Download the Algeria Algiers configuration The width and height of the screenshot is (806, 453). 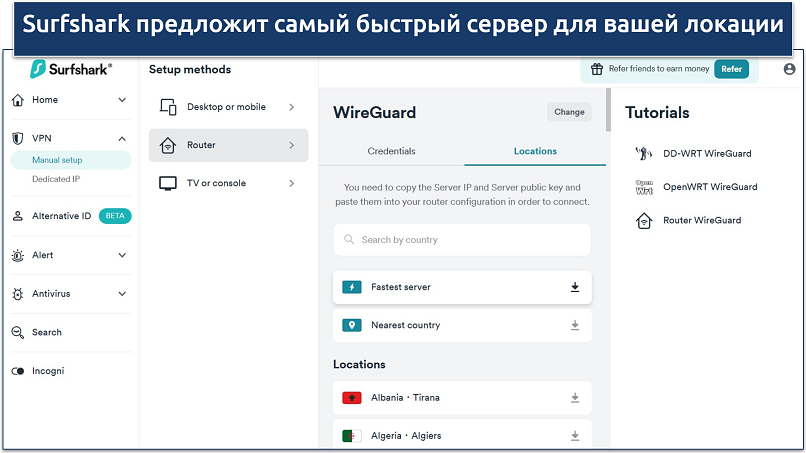tap(575, 436)
